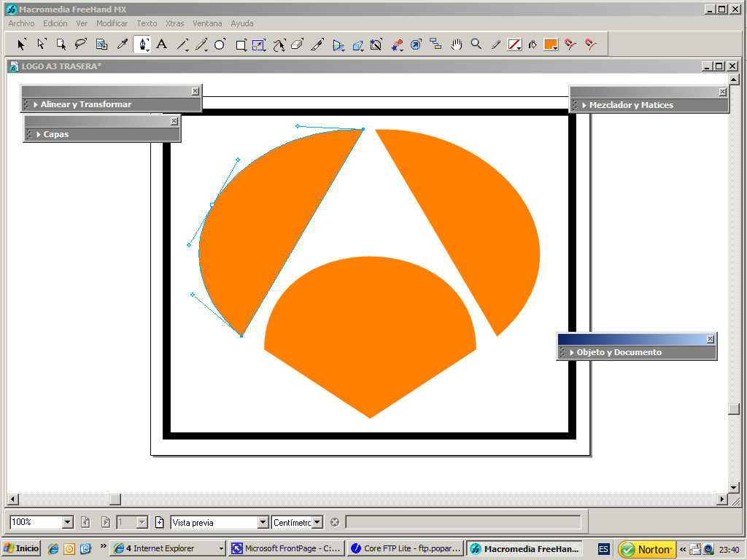Open the Centímetros units dropdown

coord(317,522)
